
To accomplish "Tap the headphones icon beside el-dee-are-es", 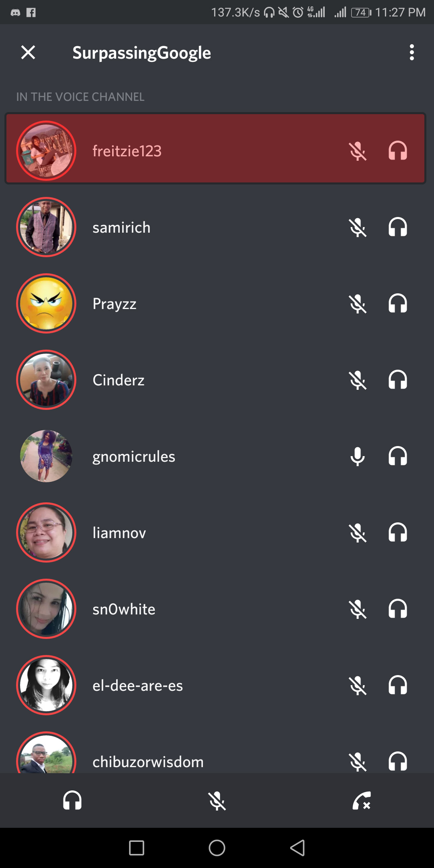I will pyautogui.click(x=398, y=685).
